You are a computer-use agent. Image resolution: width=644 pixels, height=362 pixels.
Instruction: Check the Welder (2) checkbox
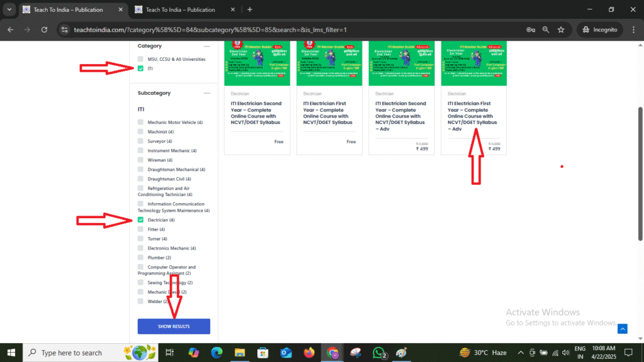pyautogui.click(x=140, y=302)
